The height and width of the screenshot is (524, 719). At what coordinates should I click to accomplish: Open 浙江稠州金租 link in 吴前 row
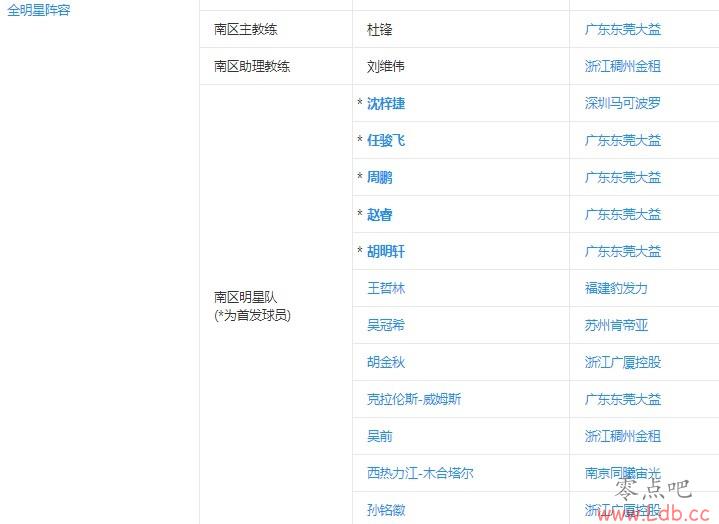[x=623, y=436]
